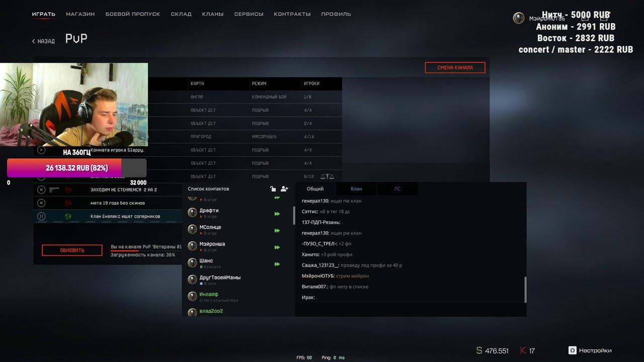Click Инлайф's avatar in contacts
The height and width of the screenshot is (362, 644).
(x=192, y=296)
